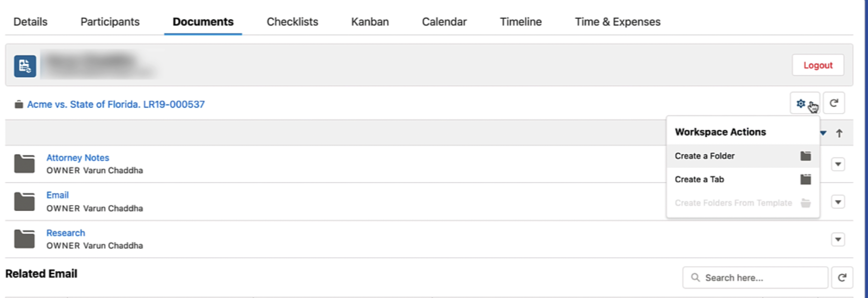Toggle the sort direction arrow in the header
Screen dimensions: 868x298
840,132
